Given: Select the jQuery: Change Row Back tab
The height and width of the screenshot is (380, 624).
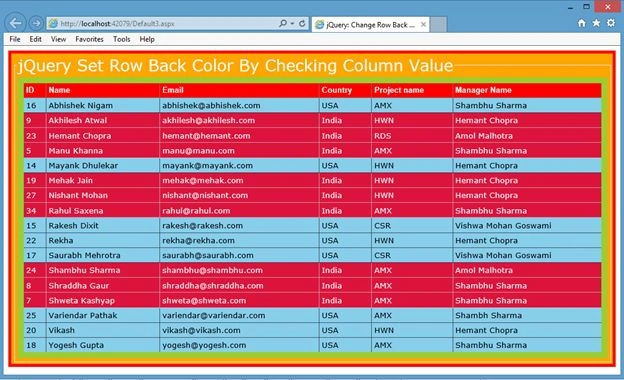Looking at the screenshot, I should (371, 25).
